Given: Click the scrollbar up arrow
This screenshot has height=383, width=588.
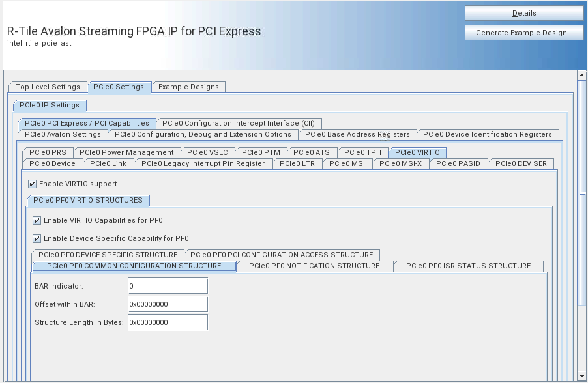Looking at the screenshot, I should coord(582,75).
